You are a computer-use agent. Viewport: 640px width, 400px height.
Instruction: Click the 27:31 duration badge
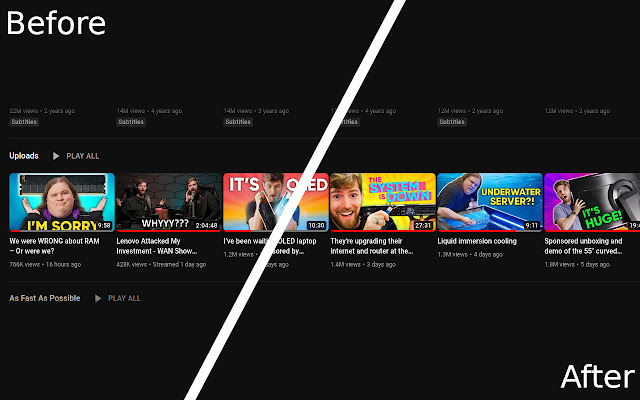423,225
